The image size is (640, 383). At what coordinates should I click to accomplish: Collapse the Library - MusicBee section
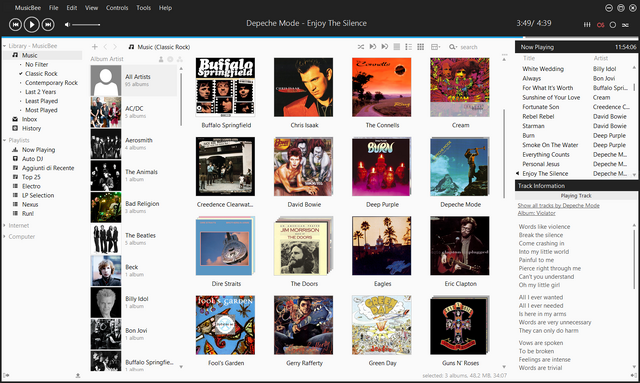click(x=4, y=46)
